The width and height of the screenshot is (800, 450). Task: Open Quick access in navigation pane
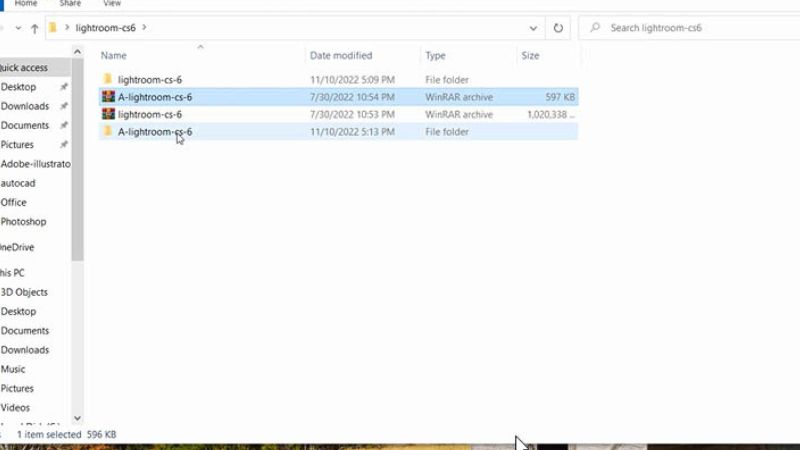24,67
